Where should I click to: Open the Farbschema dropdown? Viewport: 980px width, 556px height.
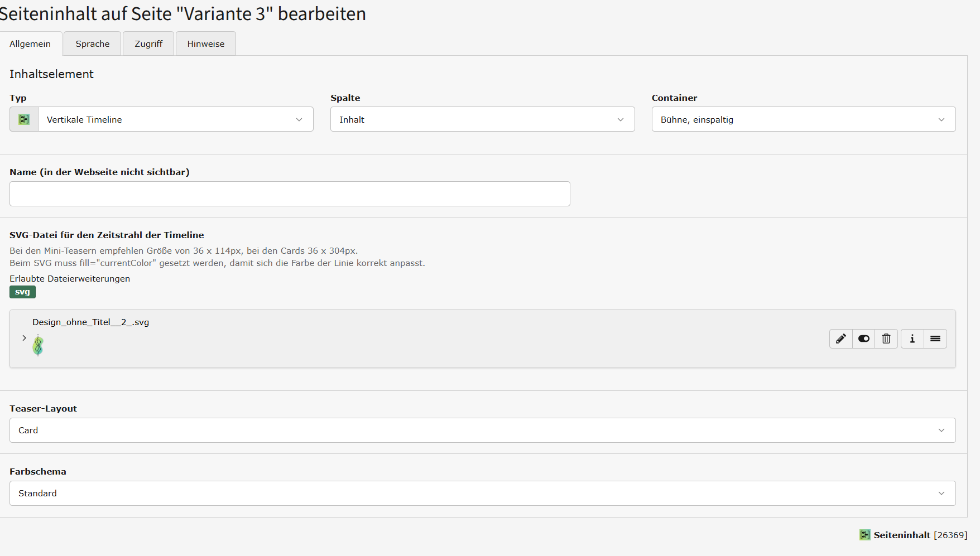[482, 493]
